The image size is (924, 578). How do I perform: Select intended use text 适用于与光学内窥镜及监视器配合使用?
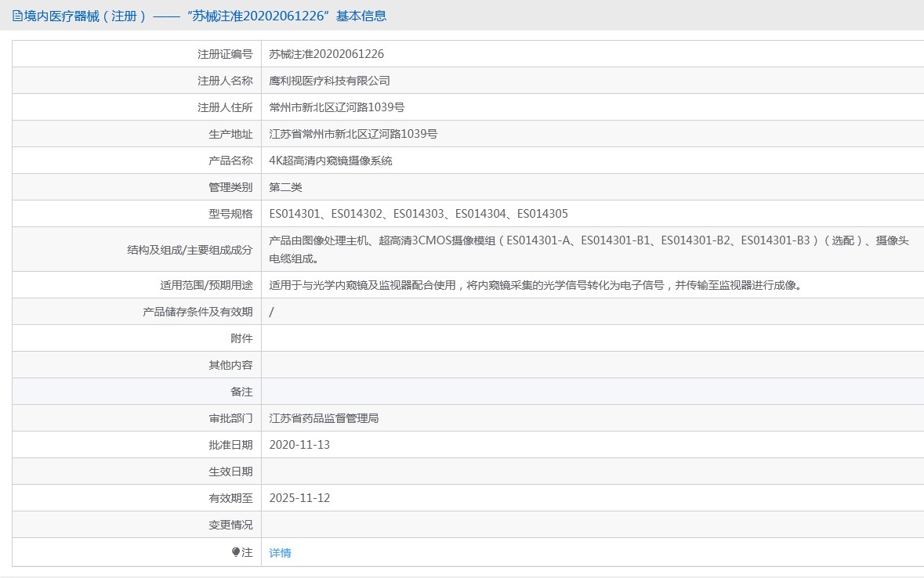pyautogui.click(x=535, y=285)
